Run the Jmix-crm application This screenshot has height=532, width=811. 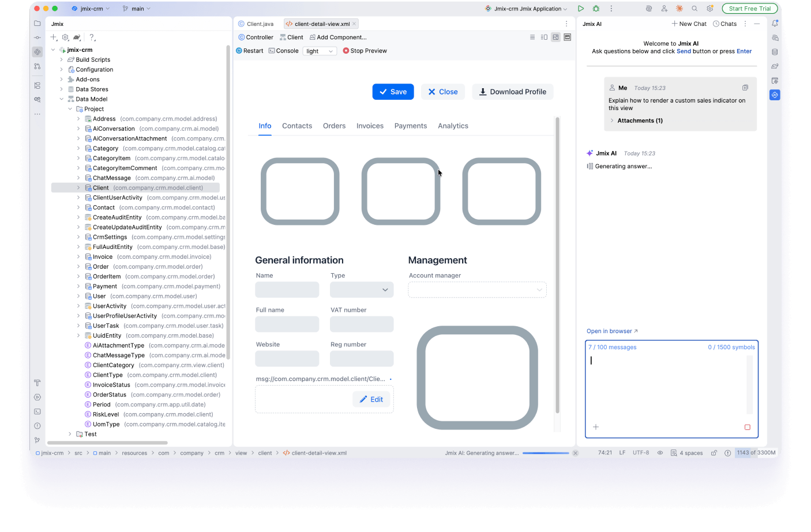click(x=581, y=9)
